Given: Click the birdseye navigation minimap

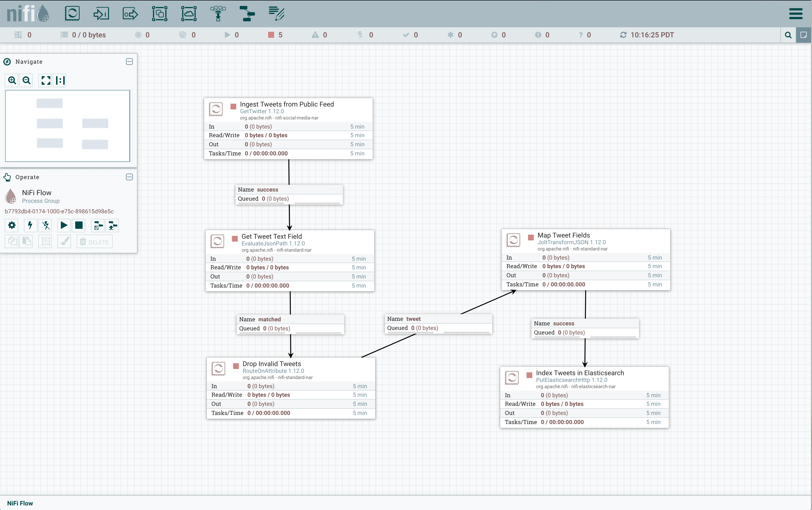Looking at the screenshot, I should (x=68, y=126).
